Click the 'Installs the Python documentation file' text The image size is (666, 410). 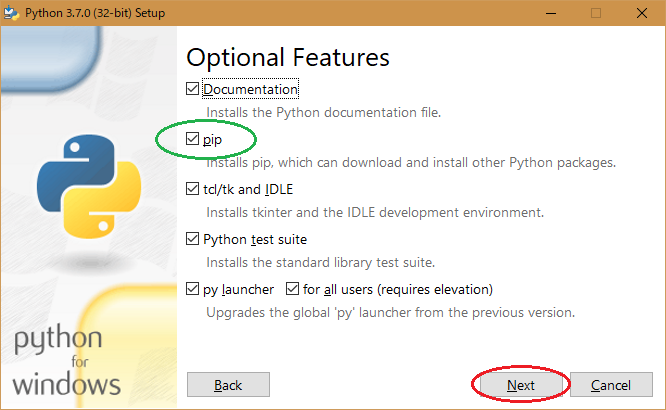point(323,112)
